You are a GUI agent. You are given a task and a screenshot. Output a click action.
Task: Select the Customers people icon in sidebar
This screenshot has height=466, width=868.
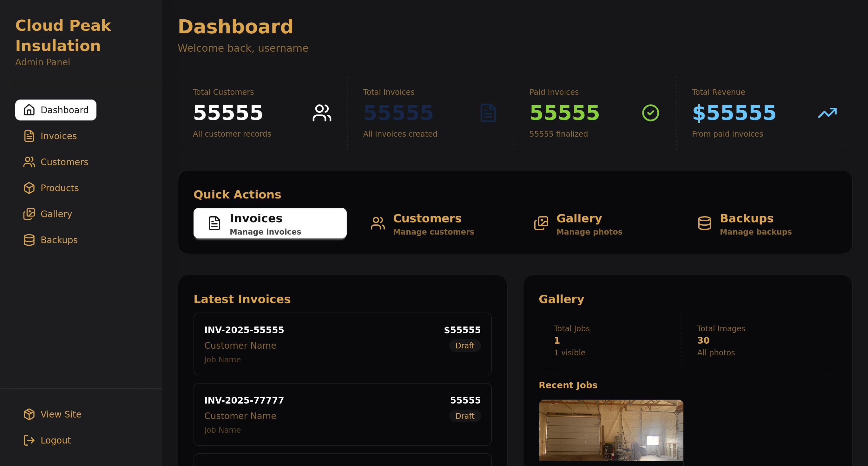29,162
